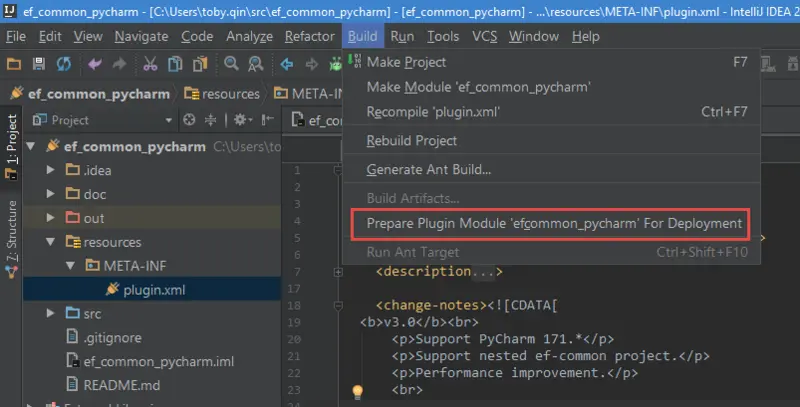Open the View menu

coord(88,36)
